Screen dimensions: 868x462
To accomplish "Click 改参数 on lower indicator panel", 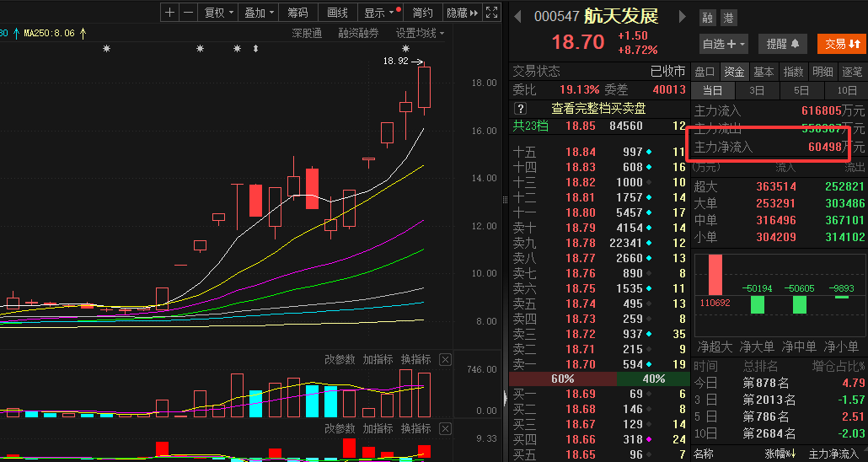I will click(340, 429).
